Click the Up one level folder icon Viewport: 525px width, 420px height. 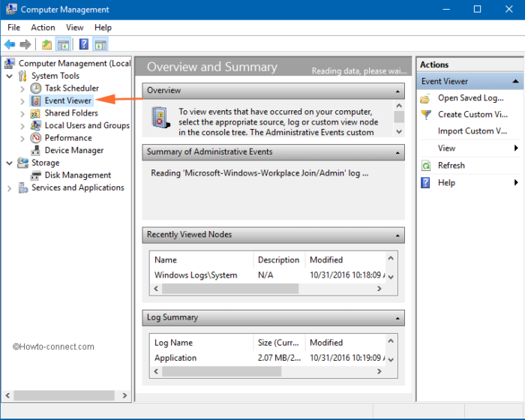(46, 45)
